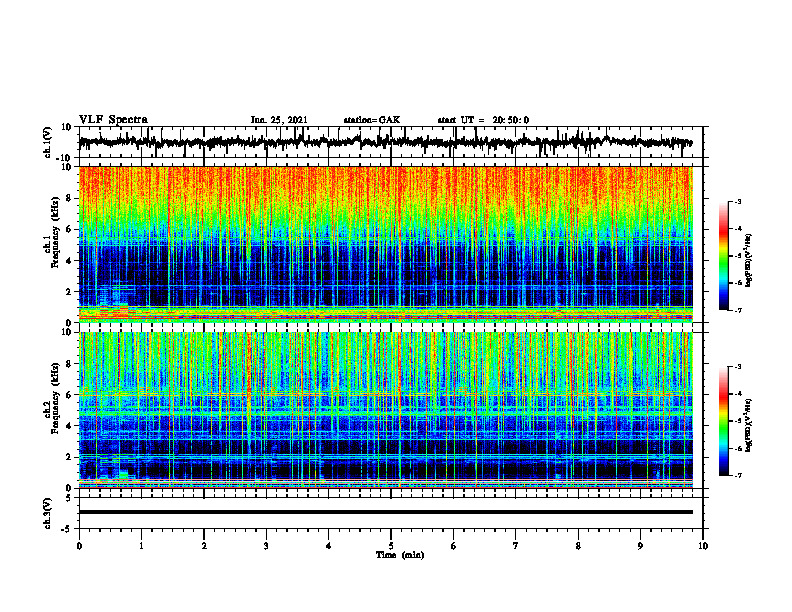Click the ch.3 flat black signal line
Screen dimensions: 792x612
[x=385, y=512]
